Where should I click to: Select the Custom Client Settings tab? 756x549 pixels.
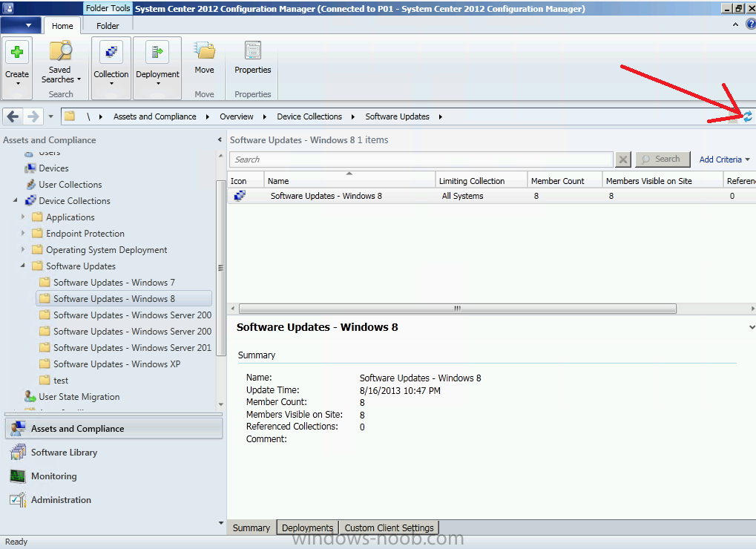click(x=389, y=527)
